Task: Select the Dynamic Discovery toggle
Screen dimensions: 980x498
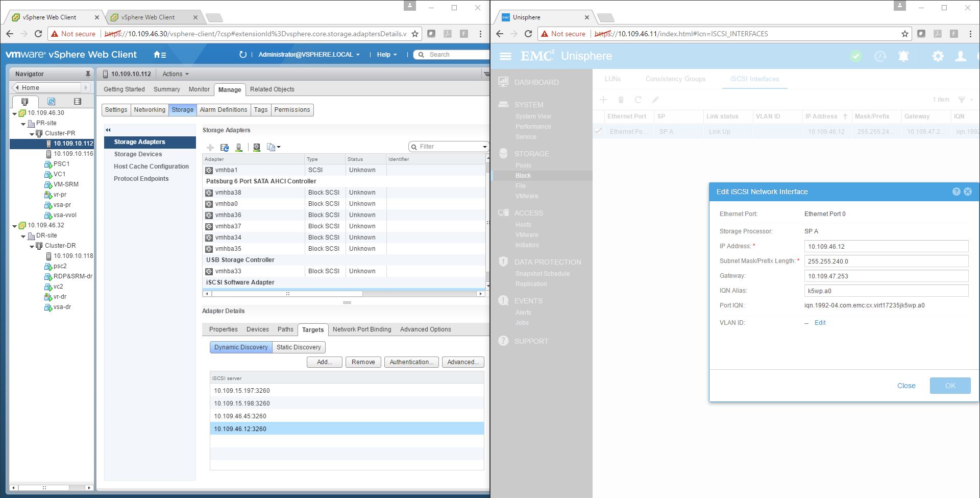Action: pyautogui.click(x=241, y=347)
